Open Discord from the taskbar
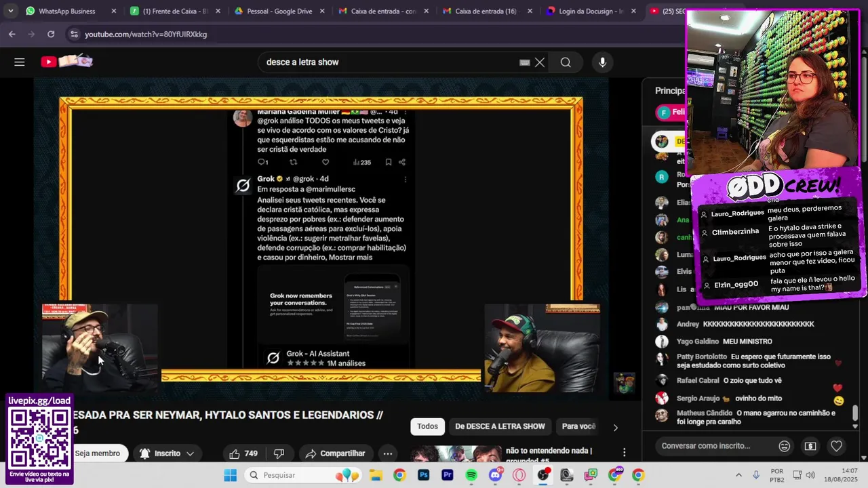The width and height of the screenshot is (868, 488). coord(496,475)
